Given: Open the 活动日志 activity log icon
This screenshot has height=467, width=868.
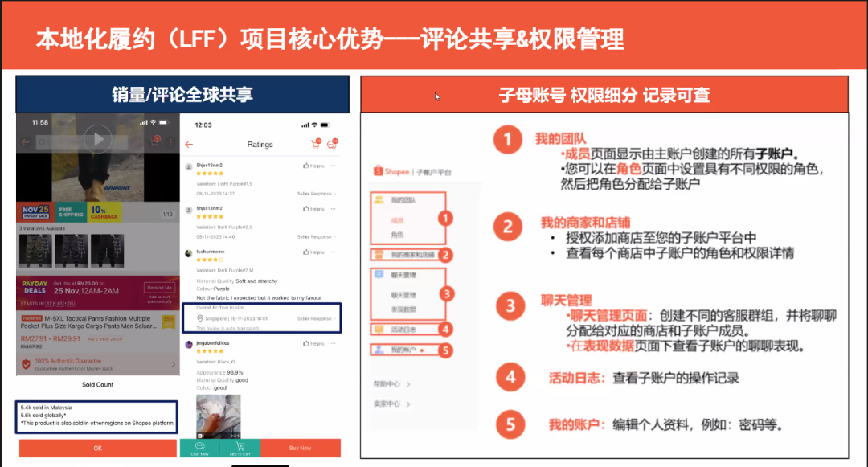Looking at the screenshot, I should [377, 328].
